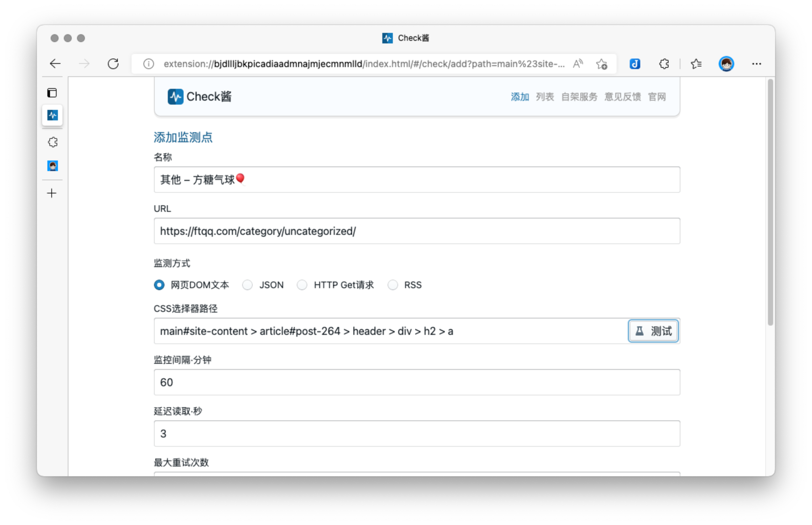Image resolution: width=812 pixels, height=525 pixels.
Task: Open the browser more options menu
Action: [x=756, y=64]
